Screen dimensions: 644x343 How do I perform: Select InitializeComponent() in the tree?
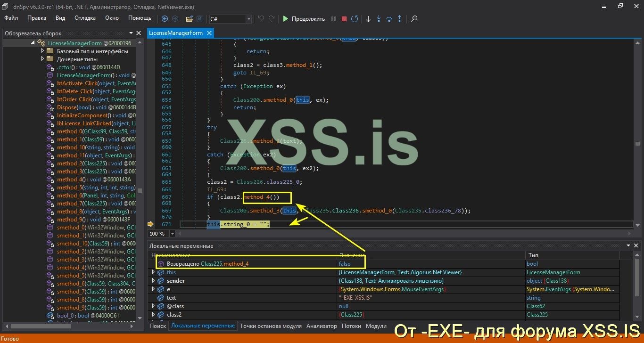(96, 115)
